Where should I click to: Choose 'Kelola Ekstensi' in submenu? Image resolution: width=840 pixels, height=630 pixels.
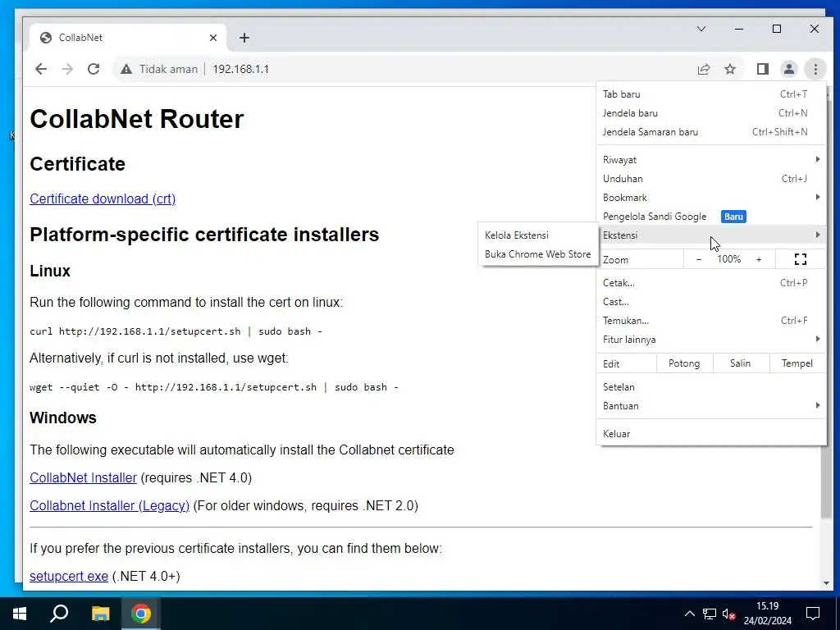[x=538, y=235]
